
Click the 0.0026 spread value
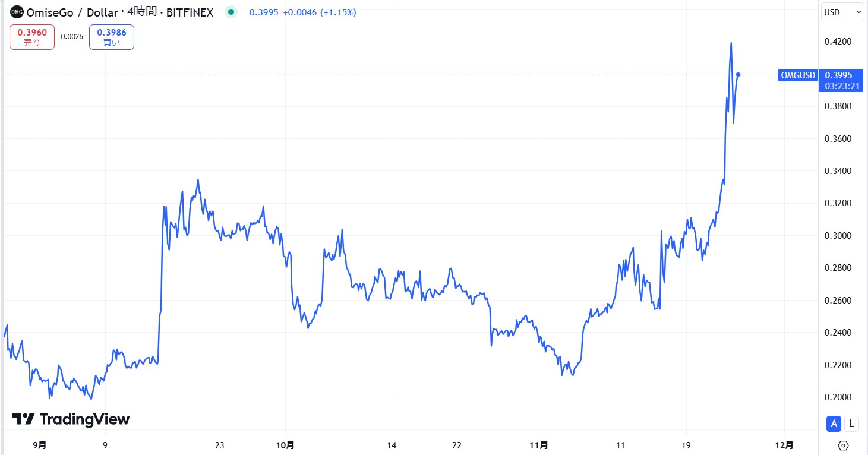[72, 36]
